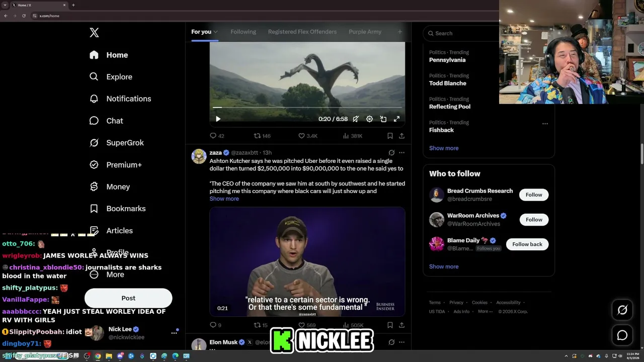Follow WarRoom Archives
The height and width of the screenshot is (362, 644).
tap(534, 219)
